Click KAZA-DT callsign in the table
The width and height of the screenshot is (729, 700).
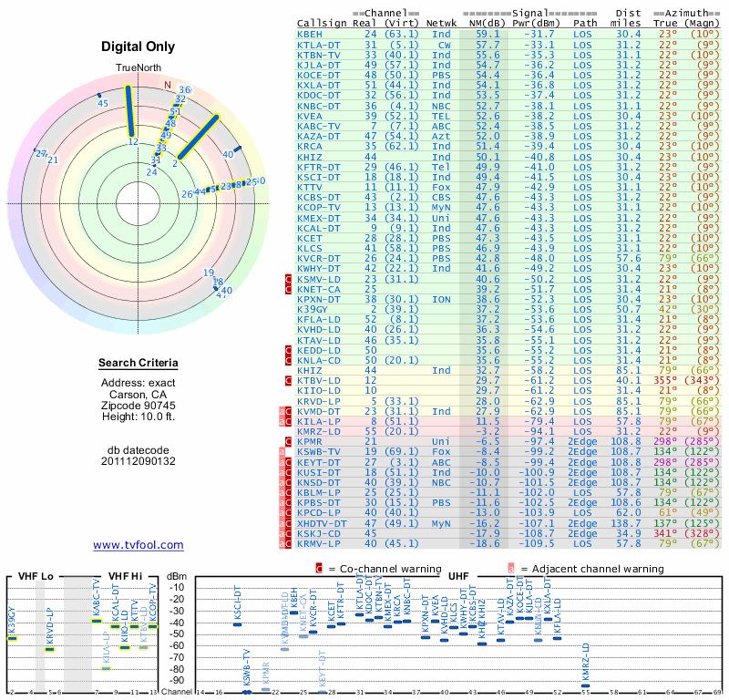point(318,137)
